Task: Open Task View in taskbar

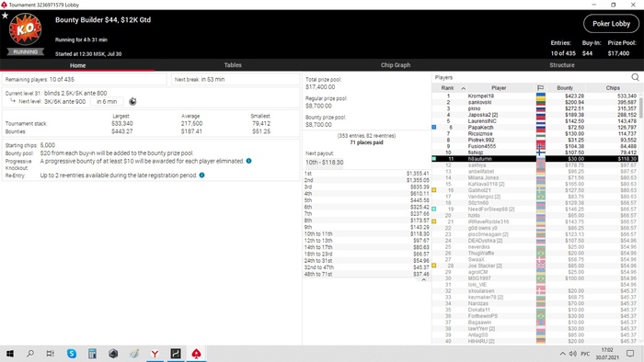Action: pyautogui.click(x=50, y=354)
